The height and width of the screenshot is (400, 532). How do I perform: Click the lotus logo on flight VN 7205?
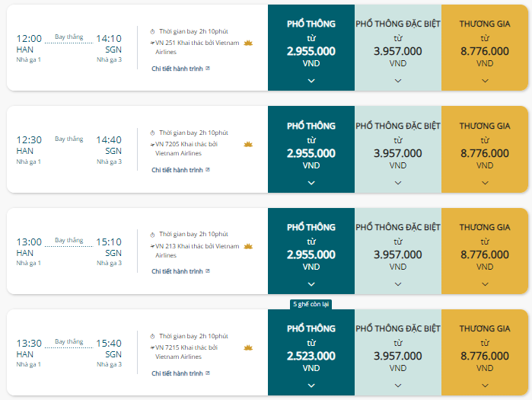[248, 145]
